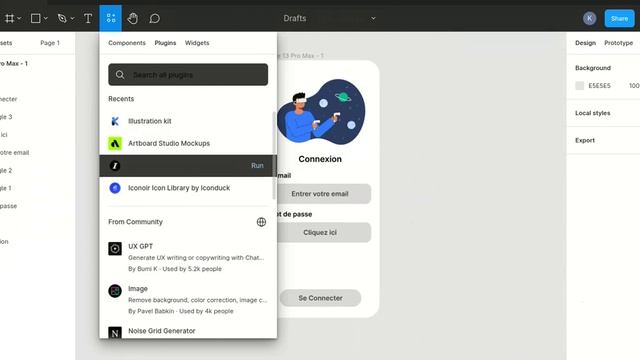This screenshot has height=360, width=640.
Task: Open Drafts location in title
Action: [295, 18]
